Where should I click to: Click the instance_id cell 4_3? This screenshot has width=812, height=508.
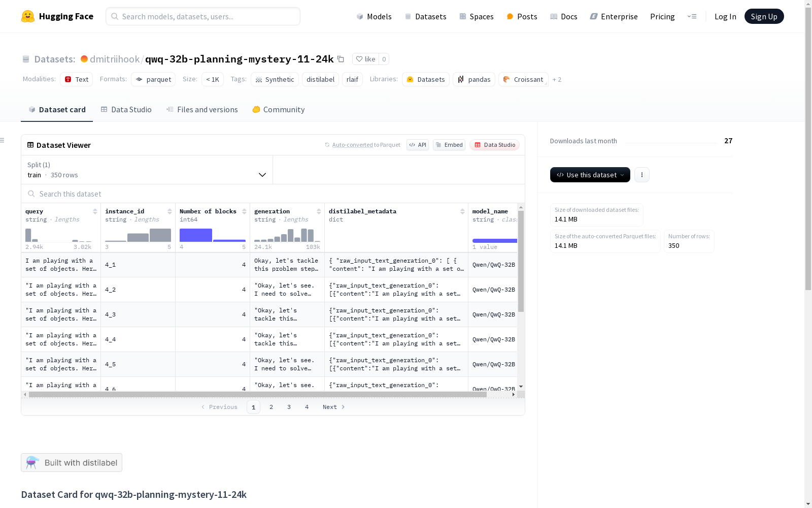click(138, 314)
